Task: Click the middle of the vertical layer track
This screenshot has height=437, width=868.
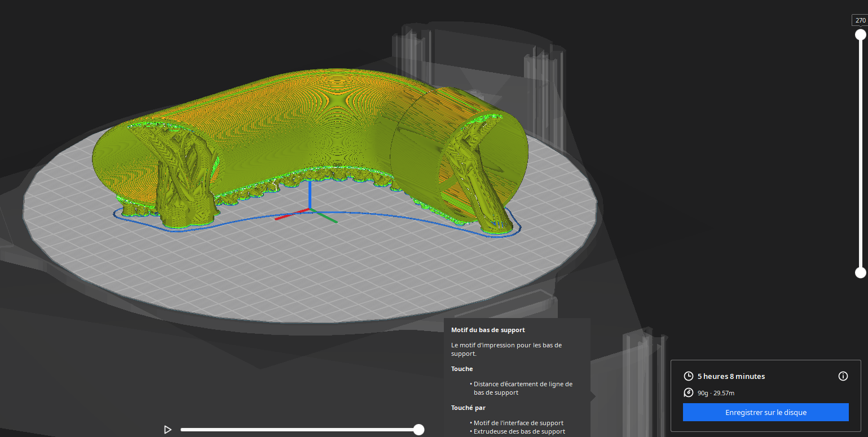Action: (x=860, y=153)
